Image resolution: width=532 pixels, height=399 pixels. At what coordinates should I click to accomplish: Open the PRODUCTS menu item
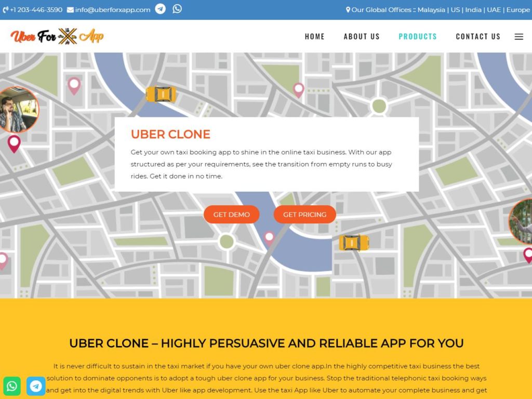tap(418, 37)
